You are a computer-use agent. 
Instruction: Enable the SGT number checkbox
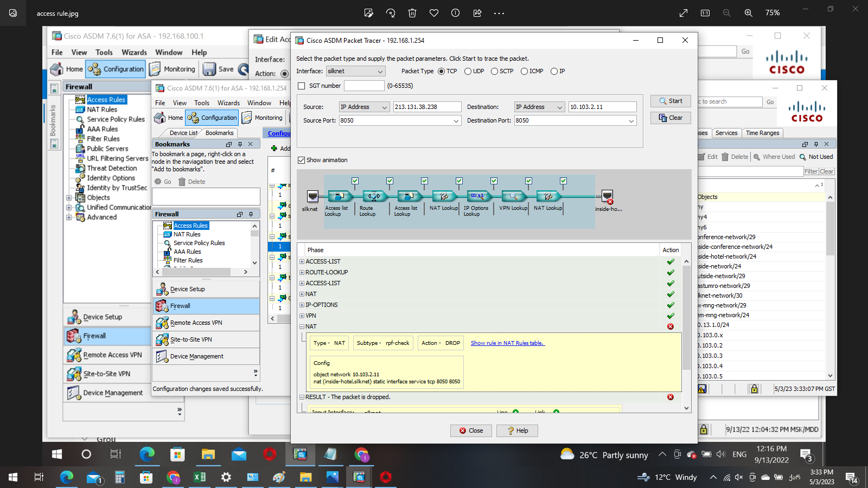coord(302,86)
